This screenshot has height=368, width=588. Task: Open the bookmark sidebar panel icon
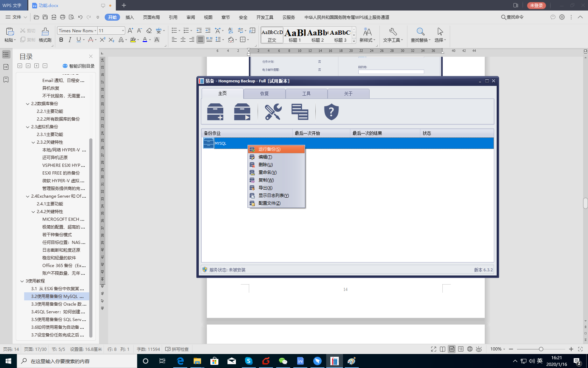[x=6, y=80]
